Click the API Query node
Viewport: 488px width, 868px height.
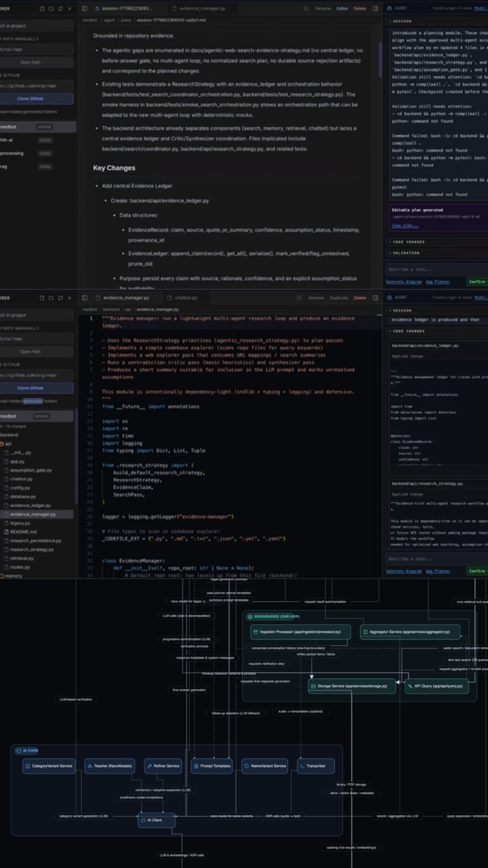click(437, 686)
